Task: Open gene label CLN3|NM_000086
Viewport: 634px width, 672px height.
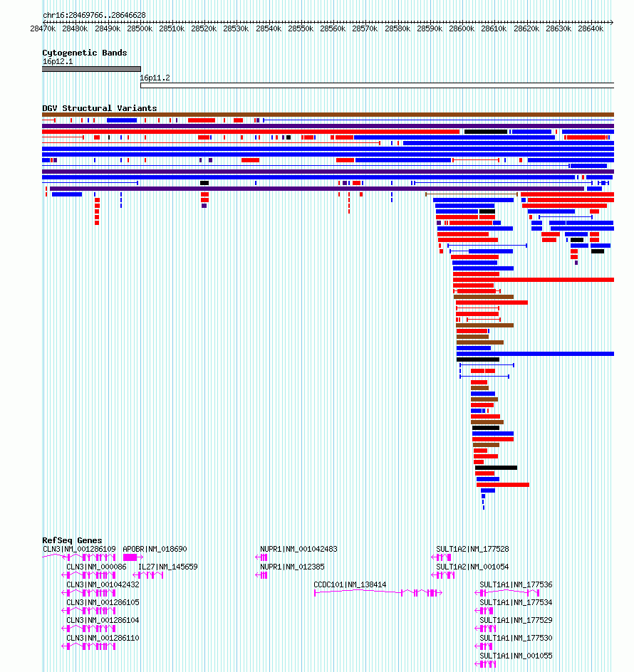Action: (96, 567)
